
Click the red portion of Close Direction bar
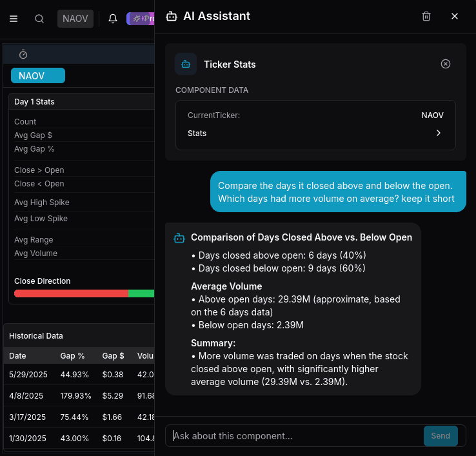pos(71,293)
